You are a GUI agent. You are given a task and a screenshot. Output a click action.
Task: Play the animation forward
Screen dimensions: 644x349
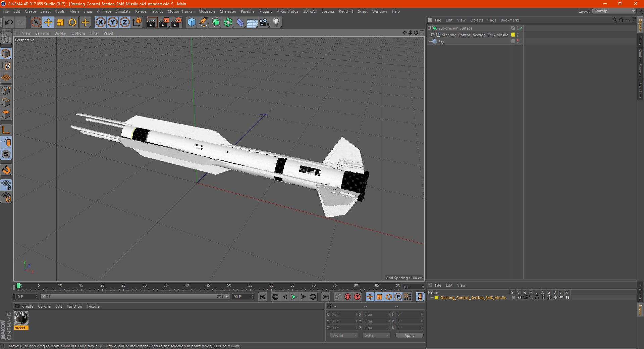tap(294, 297)
